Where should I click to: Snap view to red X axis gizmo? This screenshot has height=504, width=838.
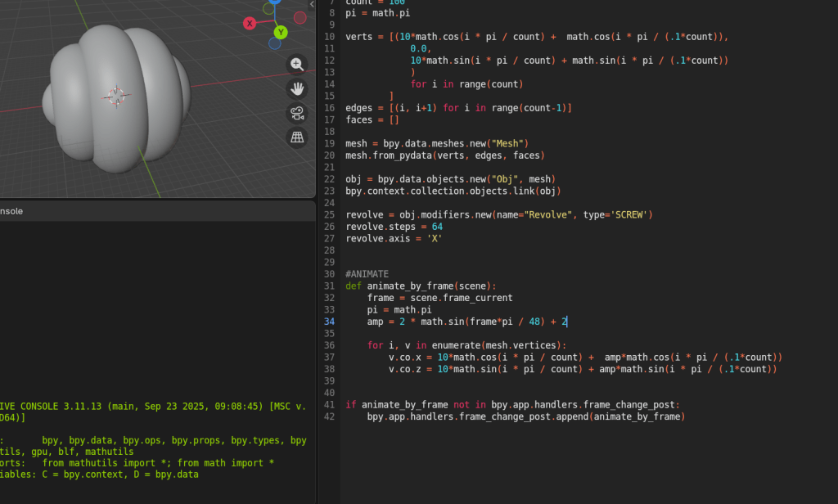250,24
